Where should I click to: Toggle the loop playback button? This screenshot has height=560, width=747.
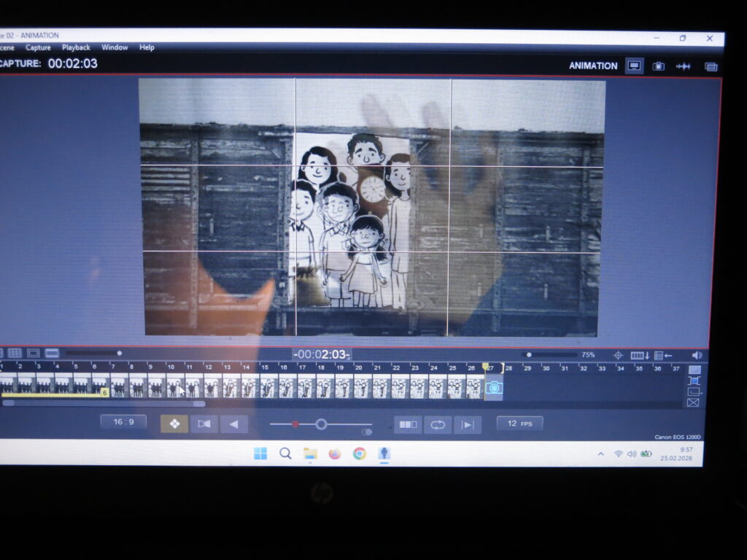point(438,424)
